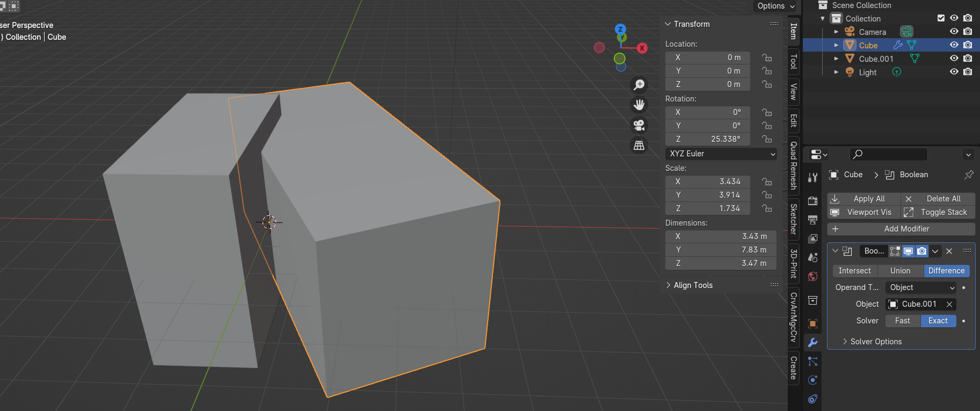Uncheck the Collection exclude checkbox
The width and height of the screenshot is (980, 411).
point(941,18)
